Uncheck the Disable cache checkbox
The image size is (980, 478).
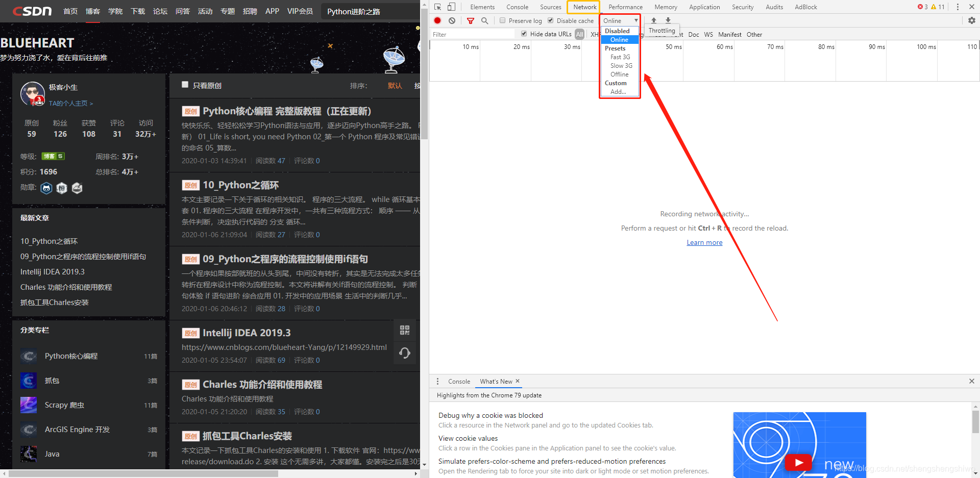[x=551, y=20]
